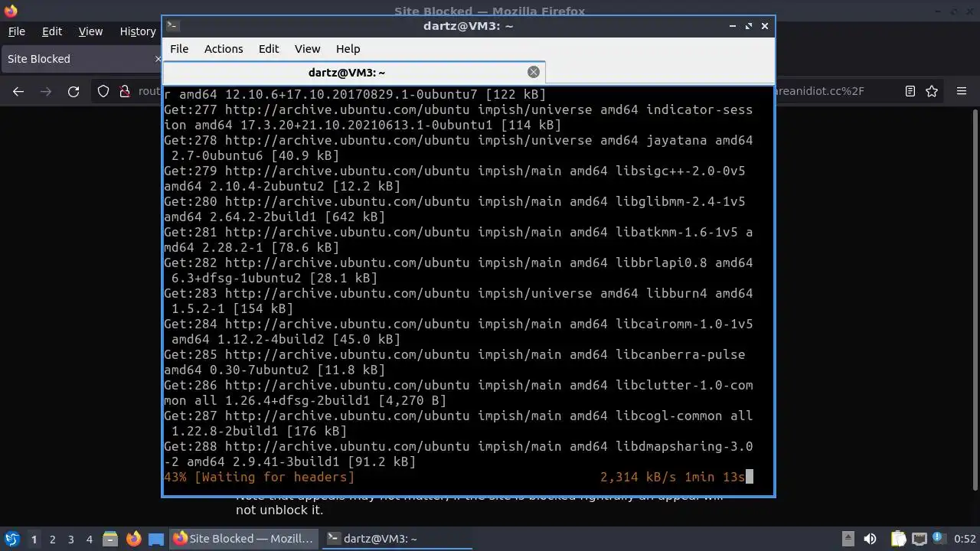Viewport: 980px width, 551px height.
Task: Click the show desktop icon in taskbar
Action: point(155,539)
